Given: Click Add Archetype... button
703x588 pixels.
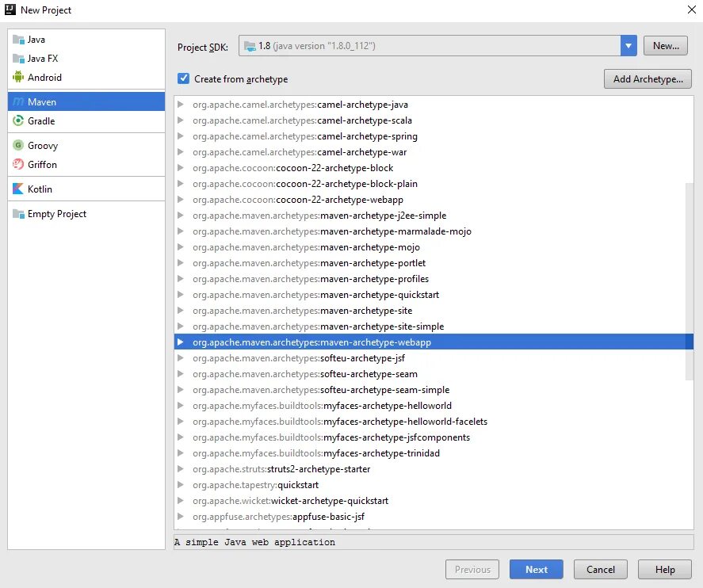Looking at the screenshot, I should pos(648,79).
